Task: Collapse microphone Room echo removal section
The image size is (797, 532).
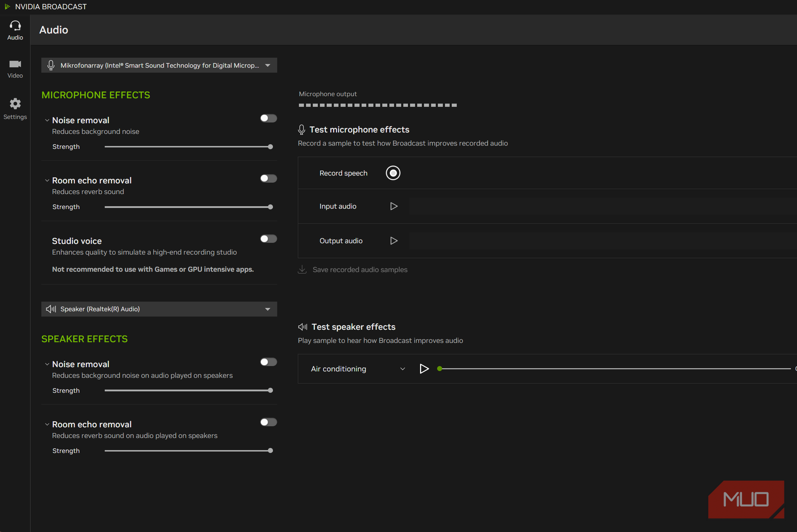Action: point(47,181)
